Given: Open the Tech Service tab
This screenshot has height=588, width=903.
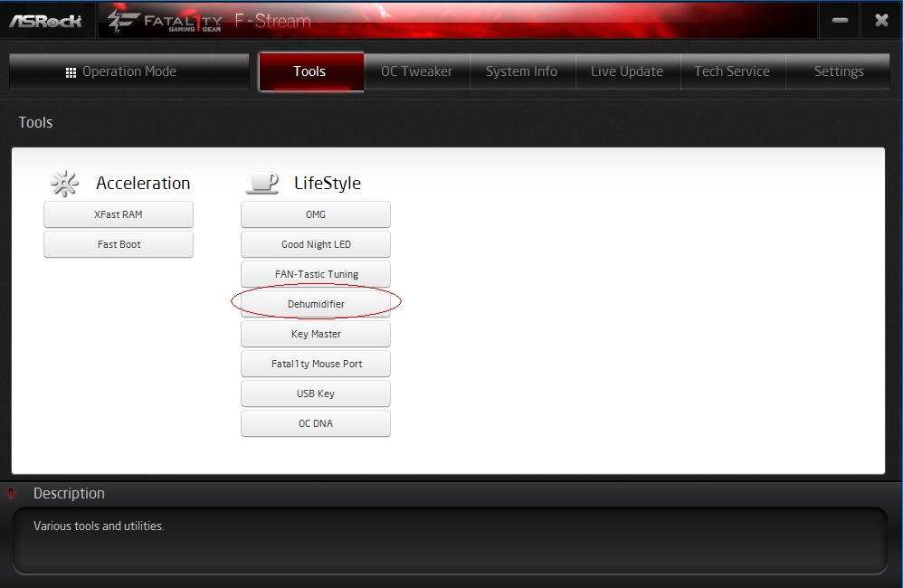Looking at the screenshot, I should (733, 71).
